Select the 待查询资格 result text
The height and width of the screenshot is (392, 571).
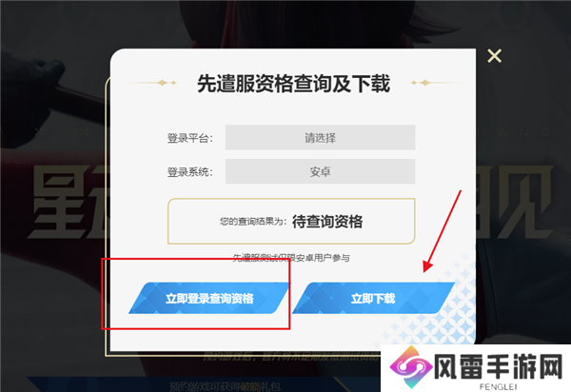[327, 222]
